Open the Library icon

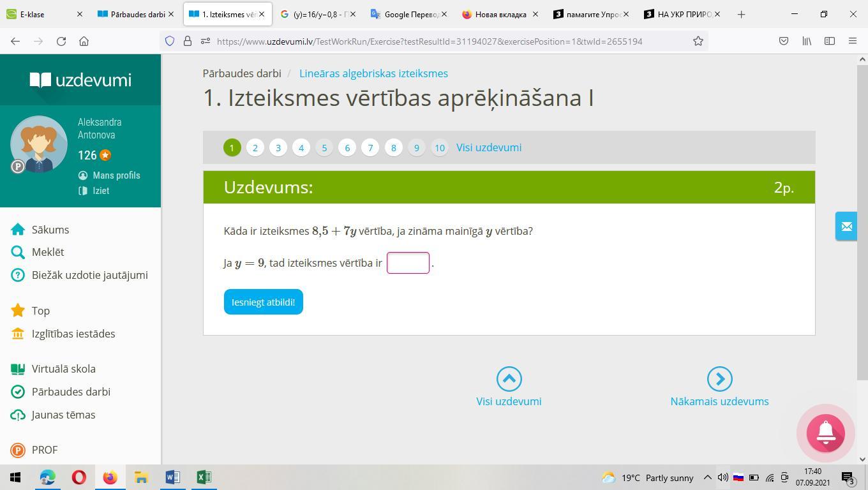click(807, 41)
